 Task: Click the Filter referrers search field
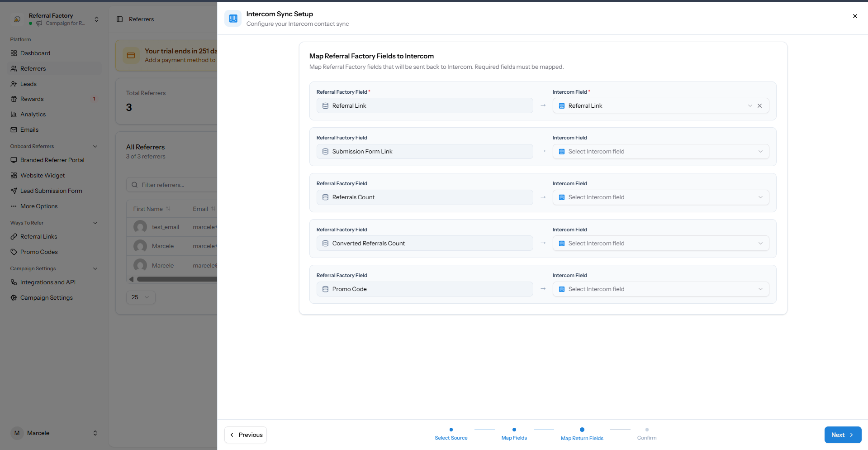pos(172,185)
